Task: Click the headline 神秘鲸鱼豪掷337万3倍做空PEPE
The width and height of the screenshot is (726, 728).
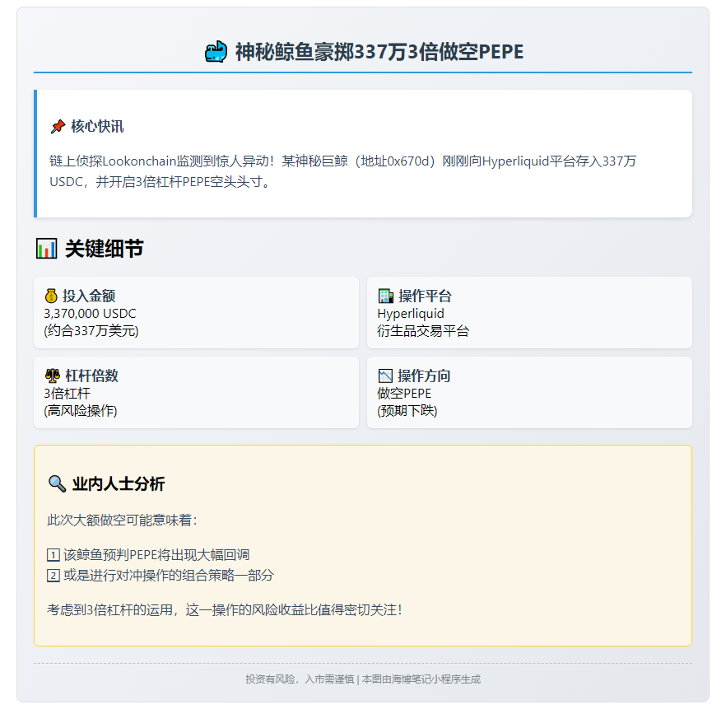Action: (379, 53)
